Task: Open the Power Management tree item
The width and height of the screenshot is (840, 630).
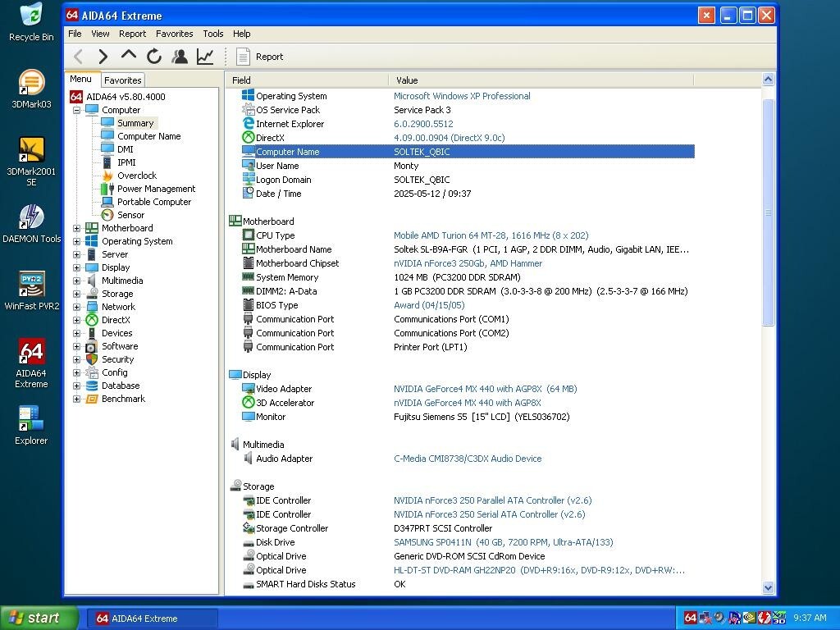Action: coord(157,189)
